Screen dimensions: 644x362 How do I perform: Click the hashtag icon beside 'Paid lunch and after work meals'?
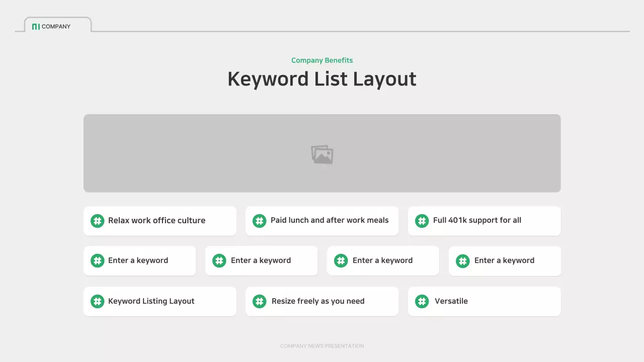click(259, 221)
